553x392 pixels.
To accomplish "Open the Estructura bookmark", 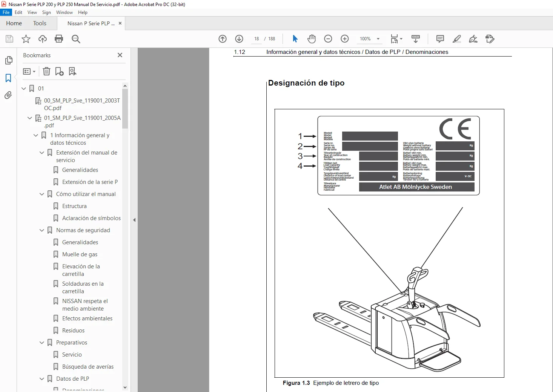I will click(74, 206).
